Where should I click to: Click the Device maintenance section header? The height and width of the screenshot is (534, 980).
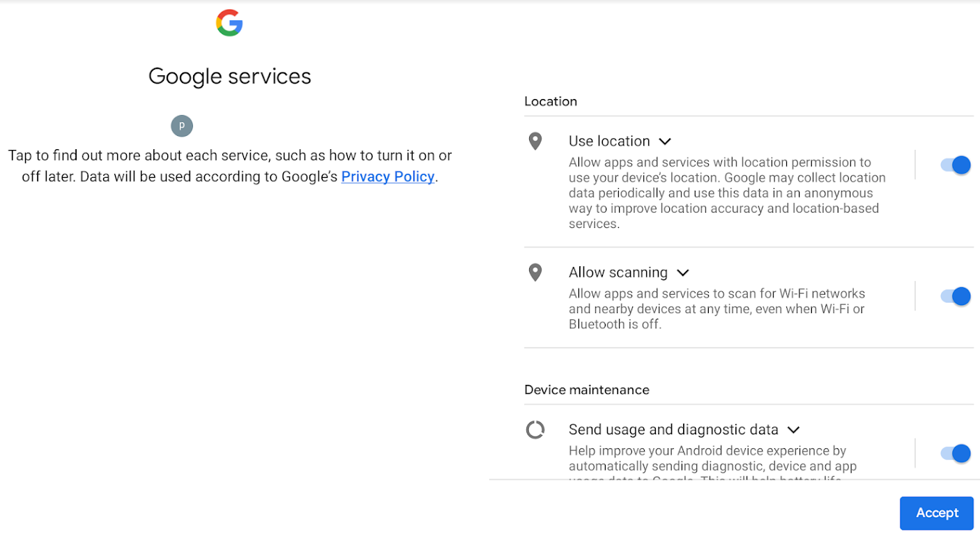pos(587,390)
